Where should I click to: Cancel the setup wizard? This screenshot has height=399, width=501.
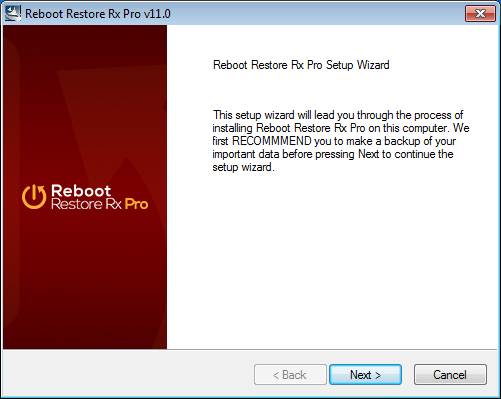[450, 375]
